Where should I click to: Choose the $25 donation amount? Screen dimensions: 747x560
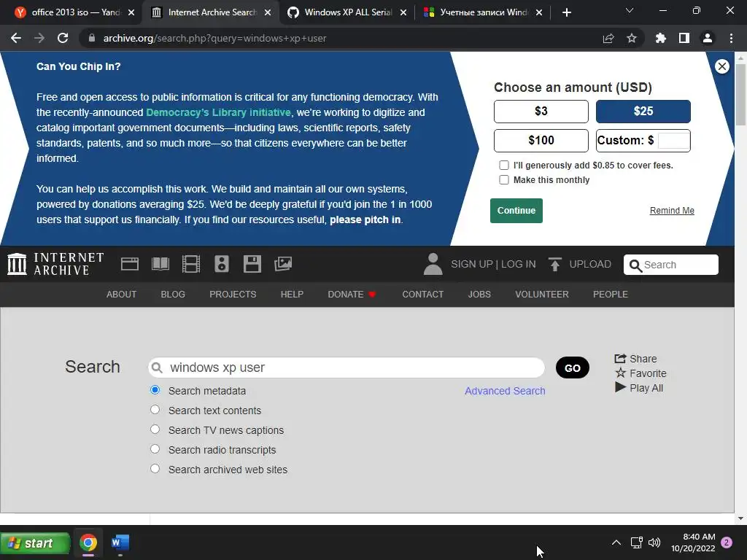click(643, 112)
